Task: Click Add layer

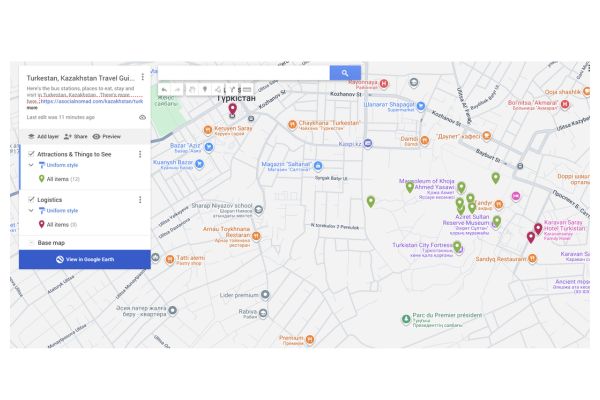Action: tap(43, 136)
